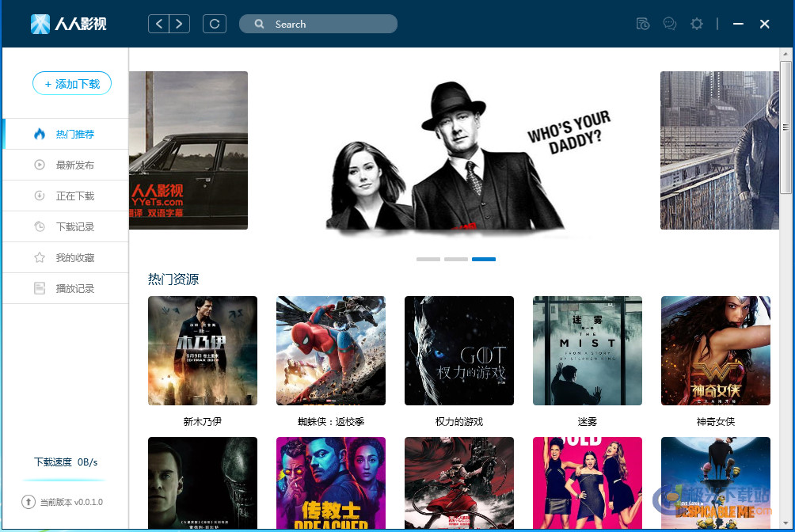Open settings with the gear icon
The image size is (795, 532).
click(x=697, y=24)
